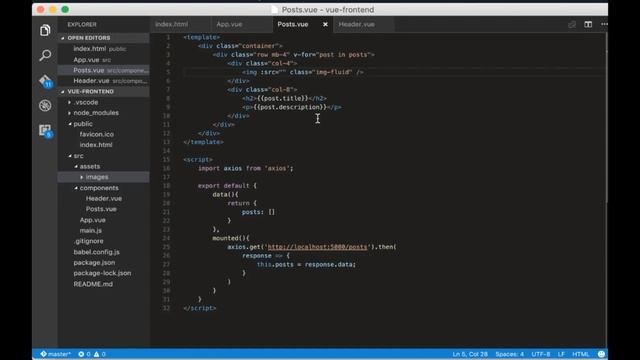Follow the localhost:5000/posts link in code

[x=317, y=247]
